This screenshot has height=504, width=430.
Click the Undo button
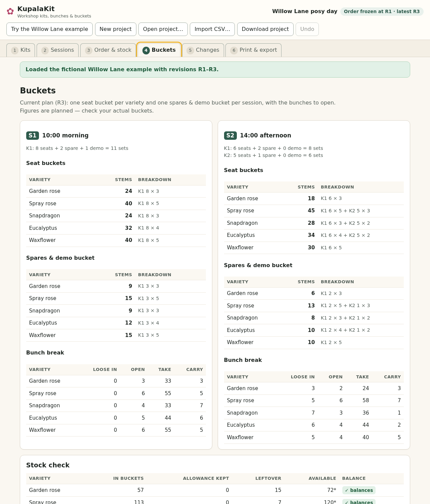(x=307, y=29)
